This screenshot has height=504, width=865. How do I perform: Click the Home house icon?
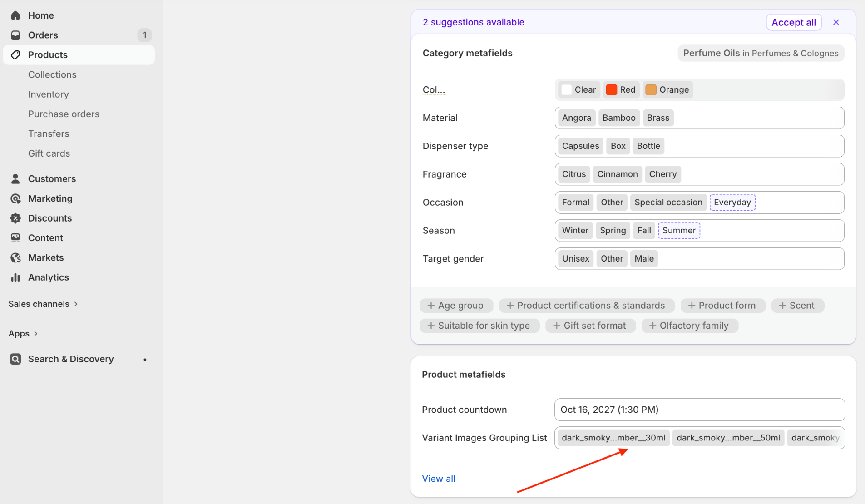[15, 15]
